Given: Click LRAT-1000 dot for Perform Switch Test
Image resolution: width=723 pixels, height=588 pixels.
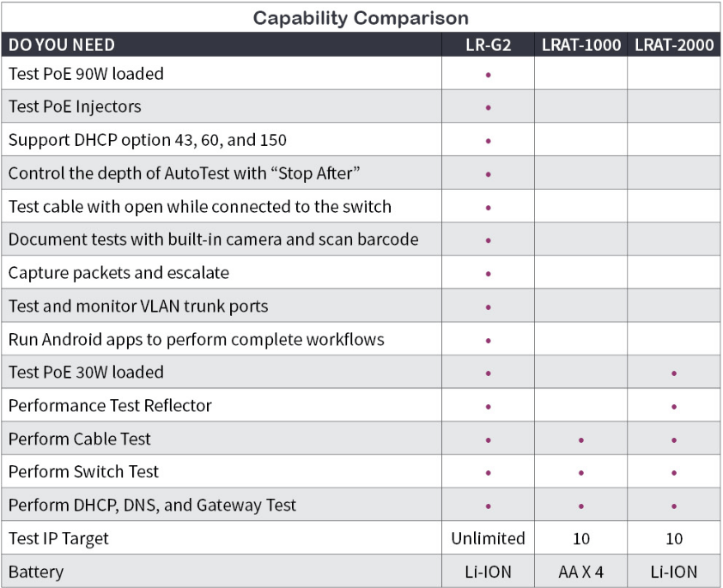Looking at the screenshot, I should coord(581,472).
